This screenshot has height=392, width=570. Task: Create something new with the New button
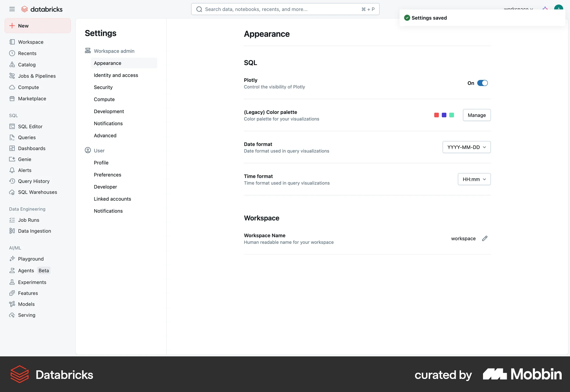pyautogui.click(x=37, y=26)
